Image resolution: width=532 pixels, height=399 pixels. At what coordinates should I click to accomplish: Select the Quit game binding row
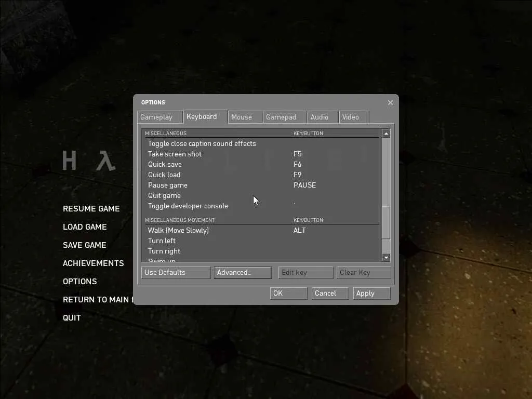click(262, 196)
